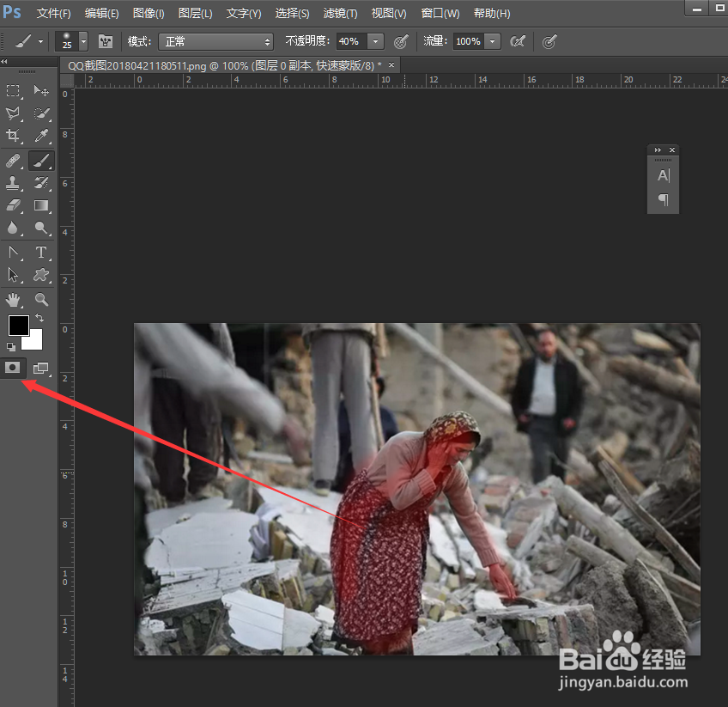The image size is (728, 707).
Task: Select the Horizontal Type tool
Action: 40,252
